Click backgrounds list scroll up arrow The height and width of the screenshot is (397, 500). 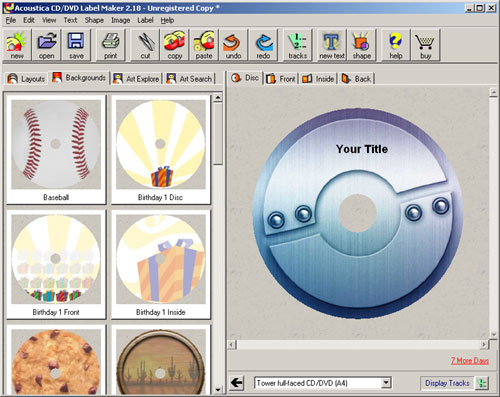pos(218,98)
